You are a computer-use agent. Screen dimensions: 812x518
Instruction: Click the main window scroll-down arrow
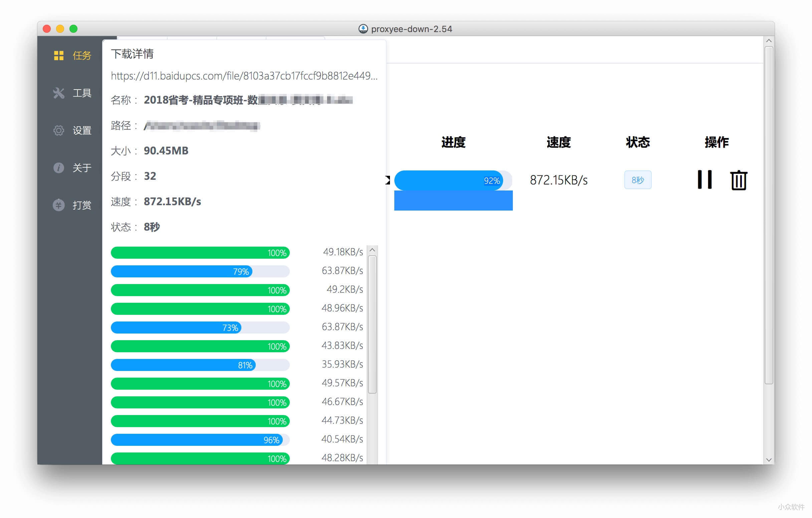769,460
